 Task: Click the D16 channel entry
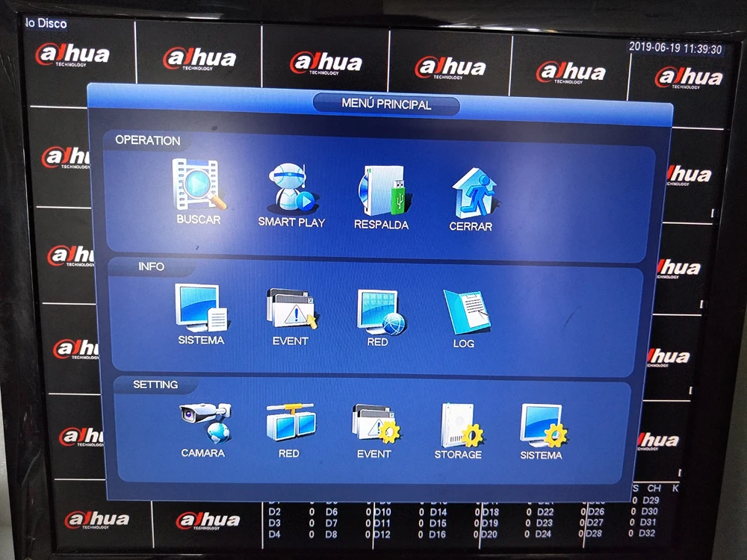tap(437, 535)
